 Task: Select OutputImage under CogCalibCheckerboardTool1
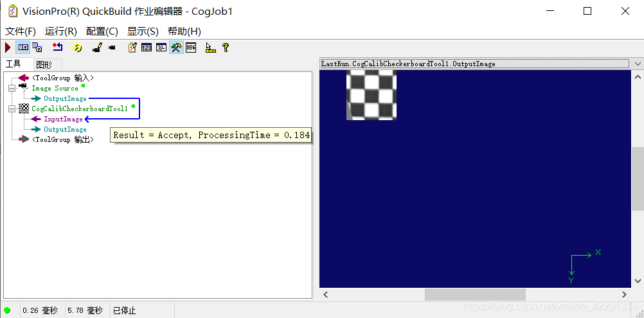click(x=66, y=129)
